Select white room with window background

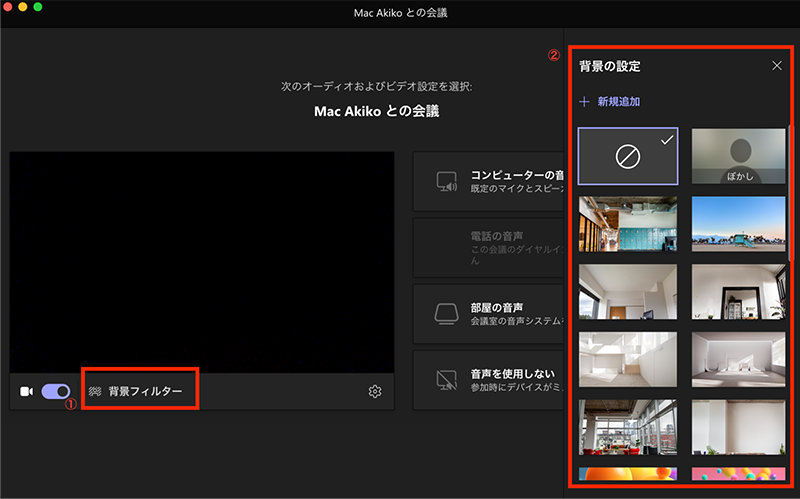pos(628,292)
